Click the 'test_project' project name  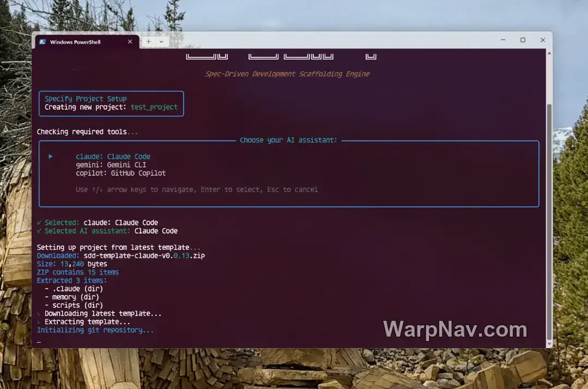click(x=154, y=107)
